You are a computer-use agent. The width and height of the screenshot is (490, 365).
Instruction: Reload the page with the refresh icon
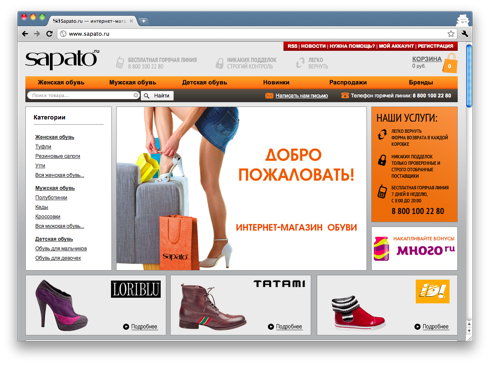[49, 34]
